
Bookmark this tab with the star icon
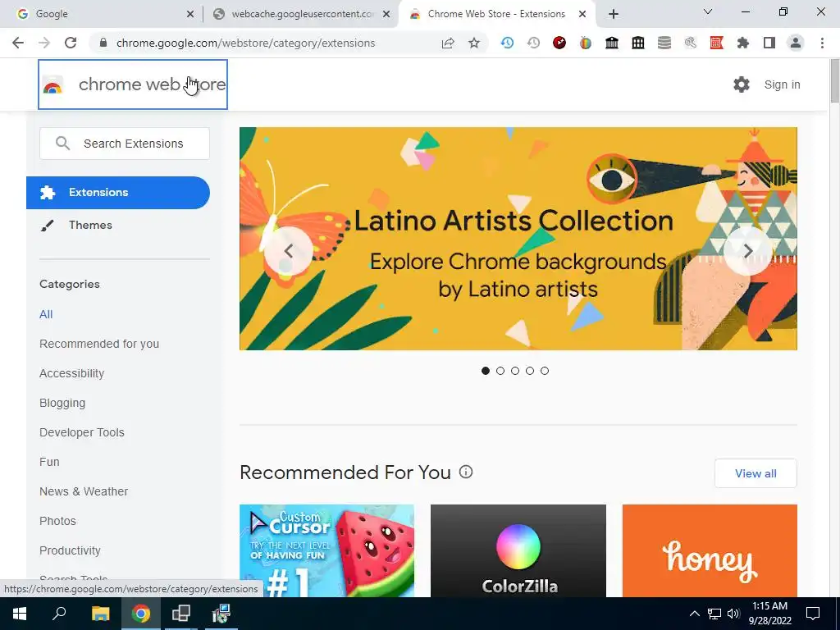pos(474,43)
